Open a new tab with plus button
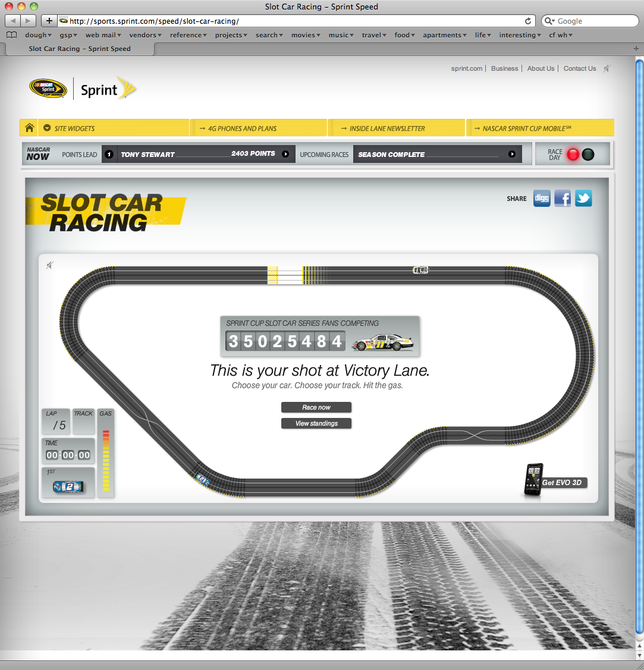Screen dimensions: 644x670 636,49
